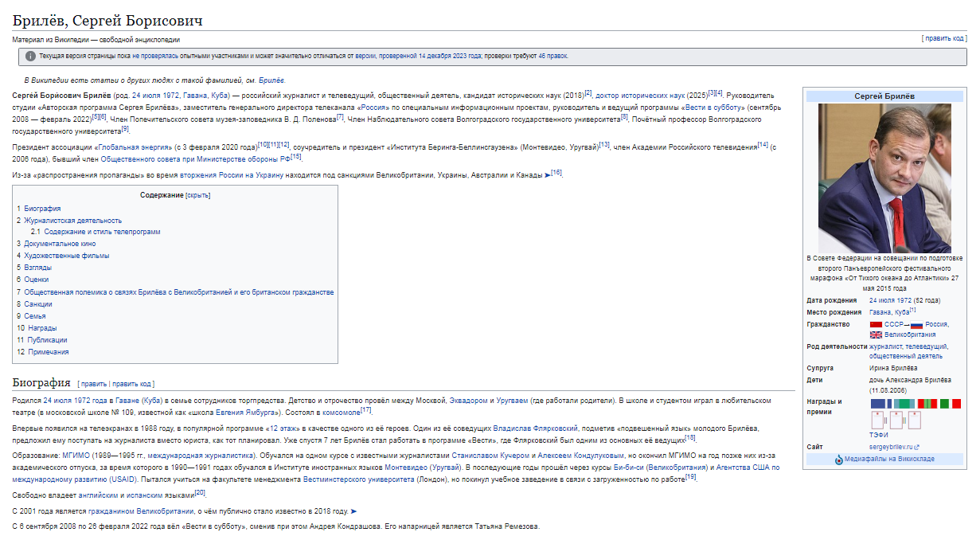Jump to Семья section
The image size is (980, 540).
click(31, 316)
